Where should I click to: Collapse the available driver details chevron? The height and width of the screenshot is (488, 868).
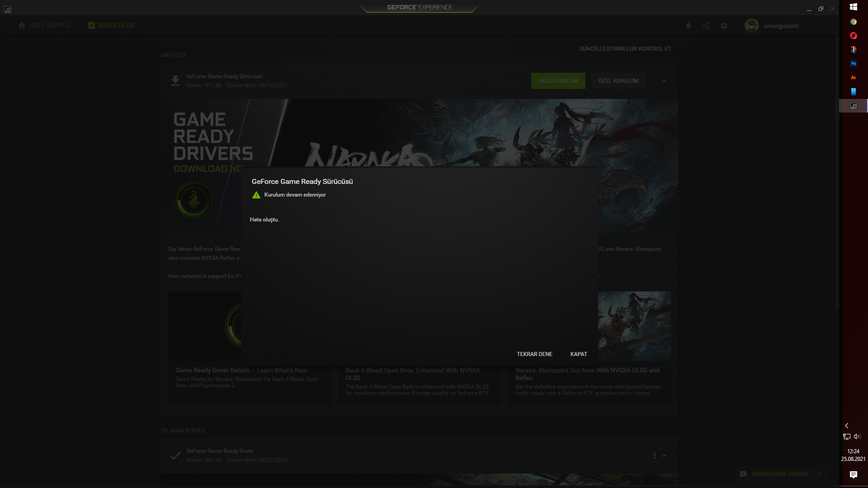point(664,81)
